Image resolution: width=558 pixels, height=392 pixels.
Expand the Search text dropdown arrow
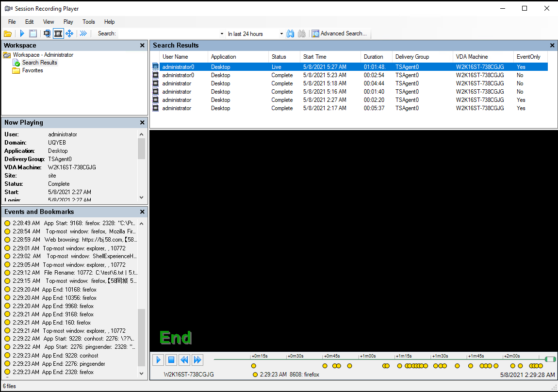click(x=222, y=34)
